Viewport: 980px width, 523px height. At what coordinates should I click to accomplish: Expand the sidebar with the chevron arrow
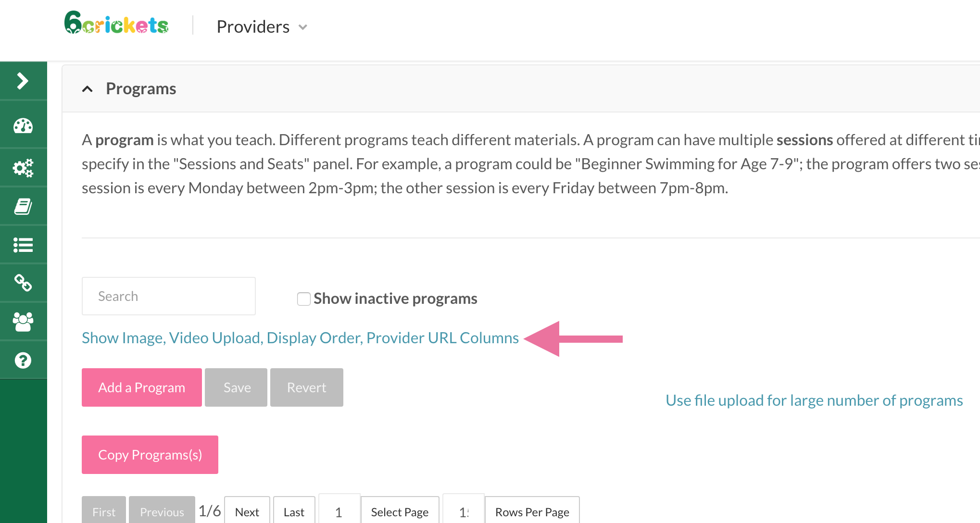click(x=23, y=81)
